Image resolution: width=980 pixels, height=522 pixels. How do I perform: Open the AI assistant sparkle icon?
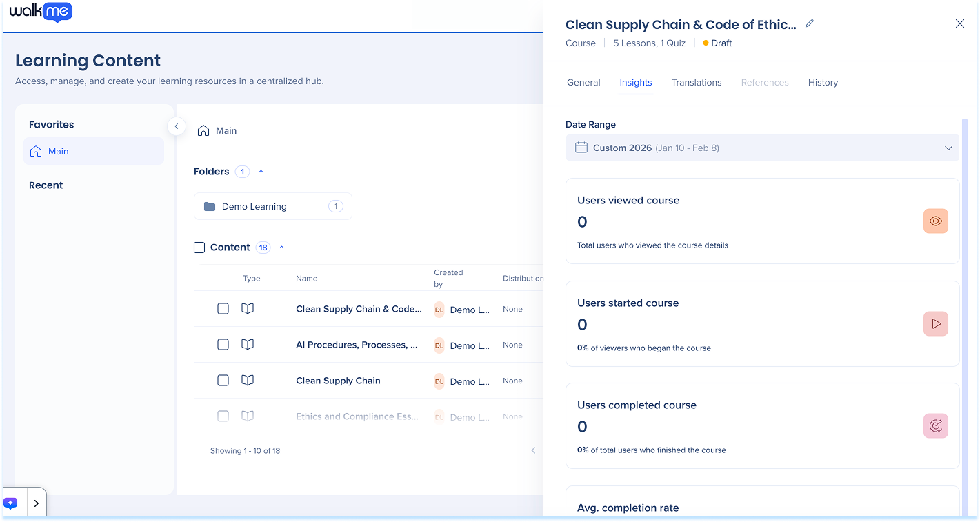(x=11, y=503)
